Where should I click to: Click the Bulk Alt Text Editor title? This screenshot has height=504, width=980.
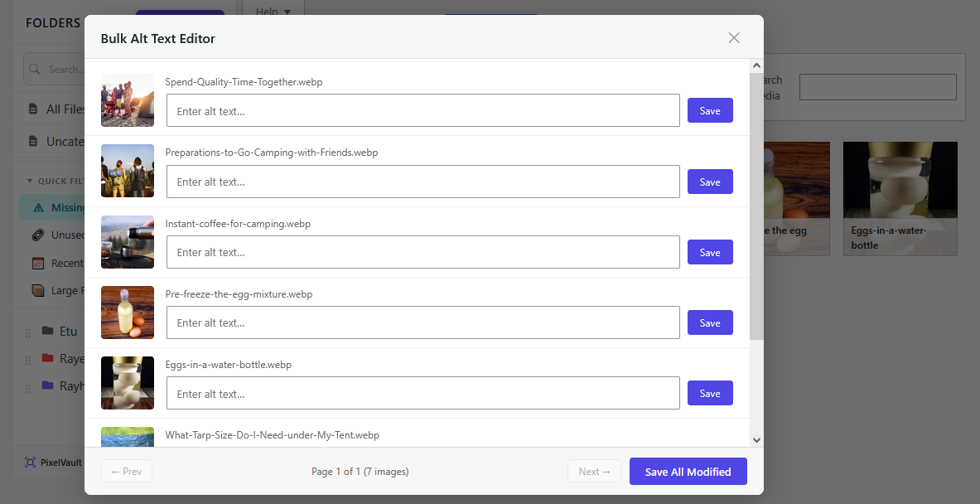point(158,39)
